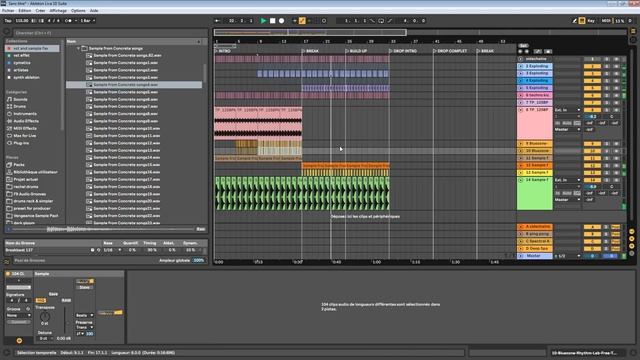This screenshot has height=360, width=640.
Task: Open the Max for Live category
Action: [24, 136]
